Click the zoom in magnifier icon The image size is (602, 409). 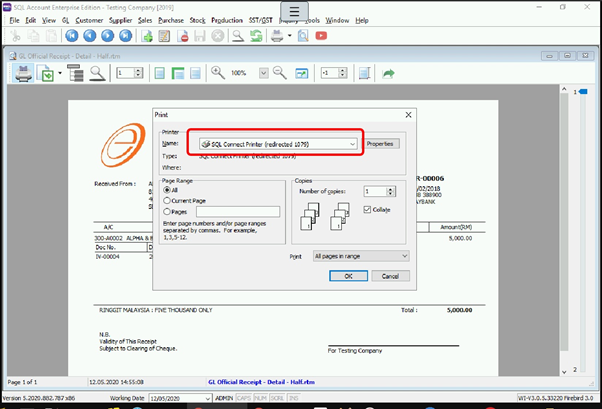click(218, 74)
